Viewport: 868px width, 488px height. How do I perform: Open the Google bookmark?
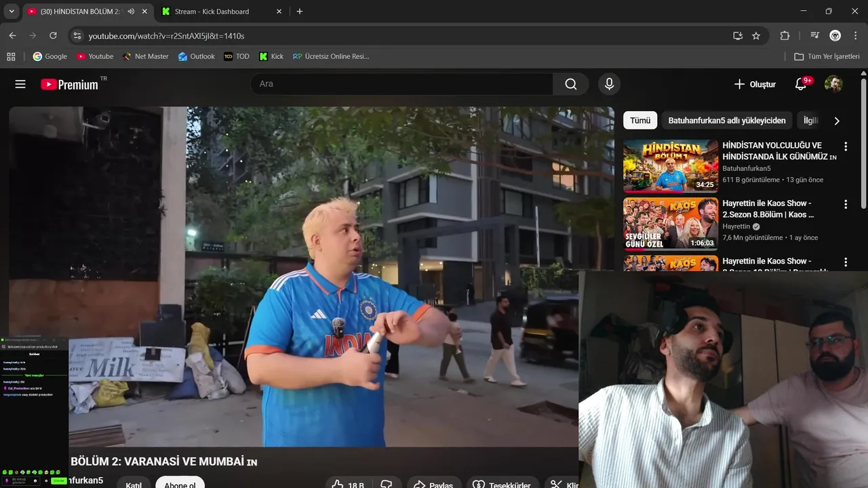[50, 56]
